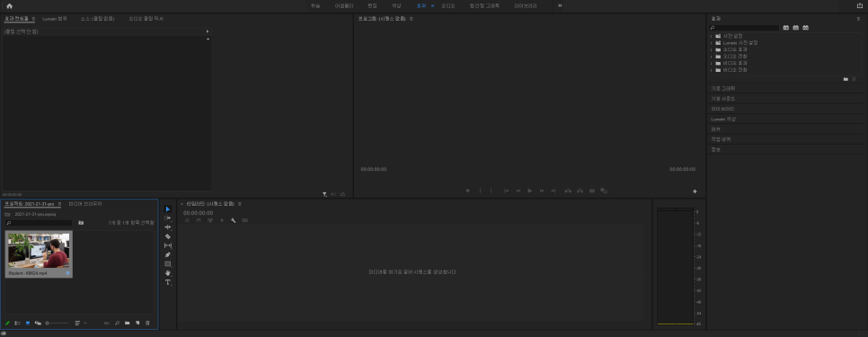Open the Automate to Sequence icon

106,323
